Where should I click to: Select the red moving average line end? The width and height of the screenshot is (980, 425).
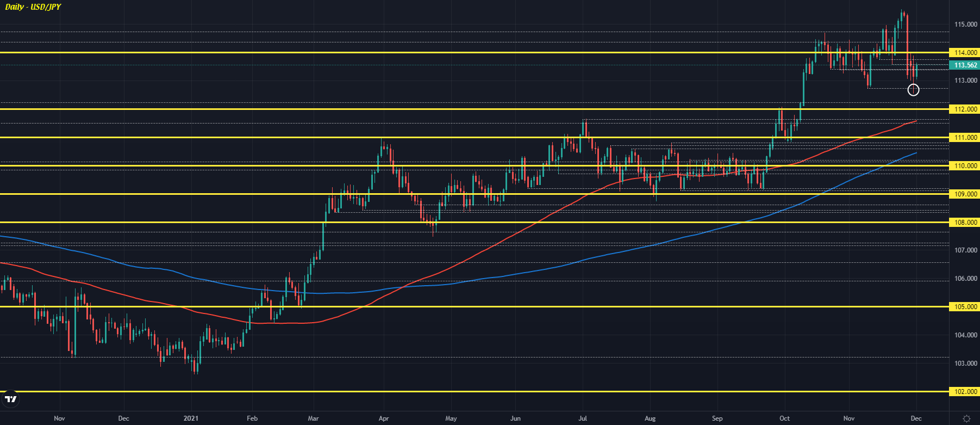[x=915, y=121]
